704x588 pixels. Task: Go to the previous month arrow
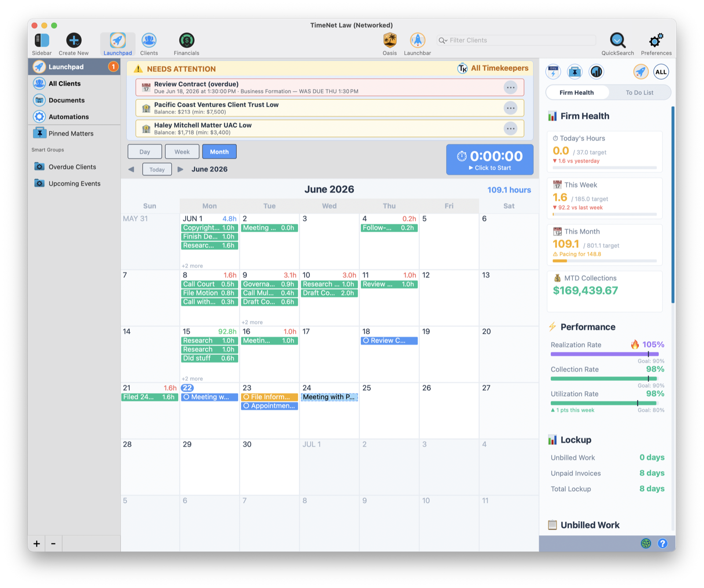click(x=132, y=169)
